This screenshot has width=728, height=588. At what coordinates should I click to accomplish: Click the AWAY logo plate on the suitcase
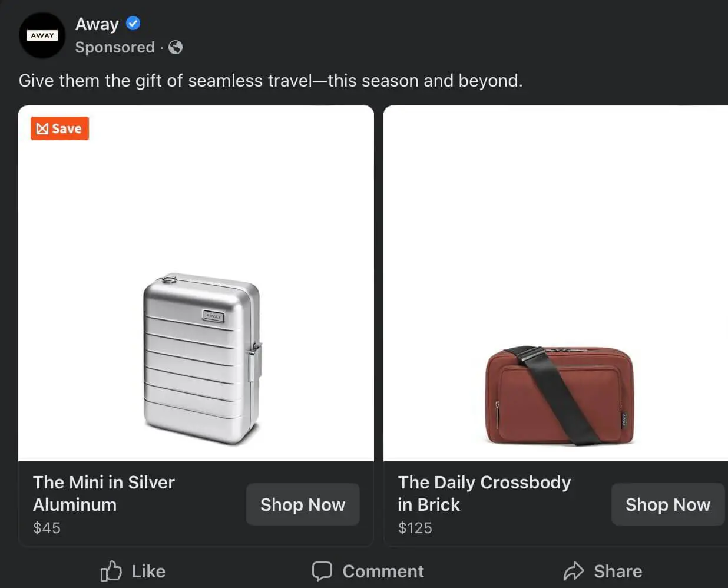pos(213,316)
